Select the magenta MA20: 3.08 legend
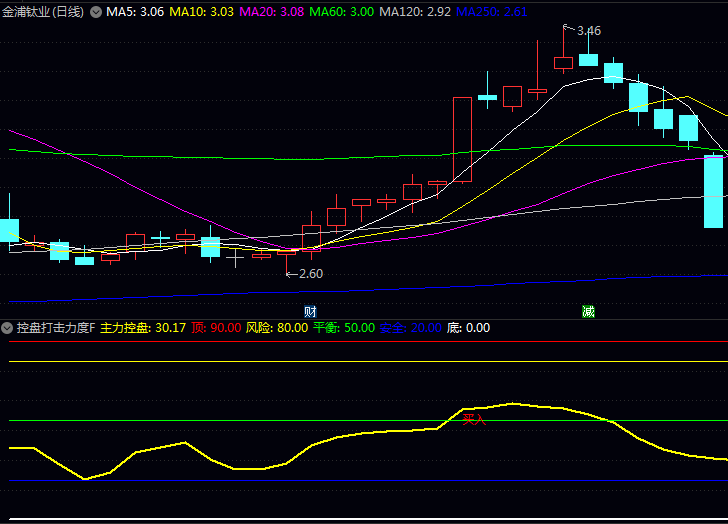Viewport: 728px width, 524px height. click(272, 12)
